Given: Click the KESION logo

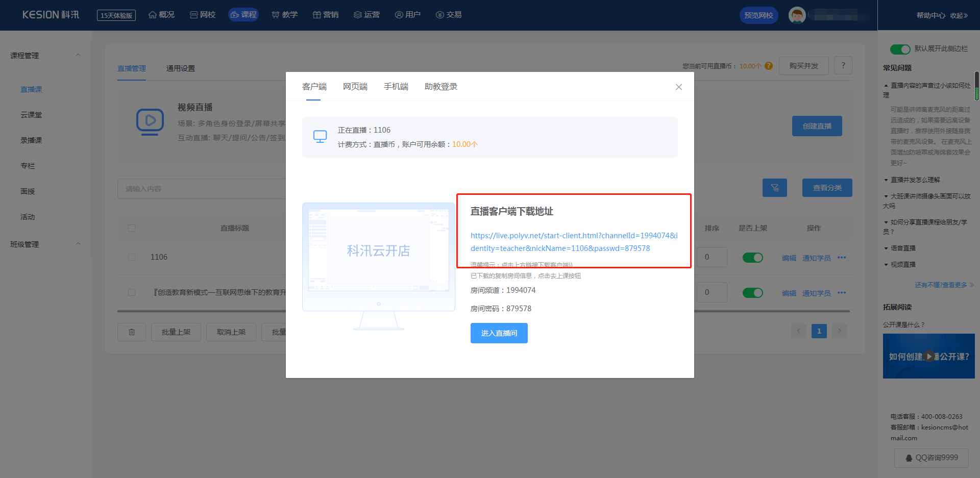Looking at the screenshot, I should tap(51, 15).
